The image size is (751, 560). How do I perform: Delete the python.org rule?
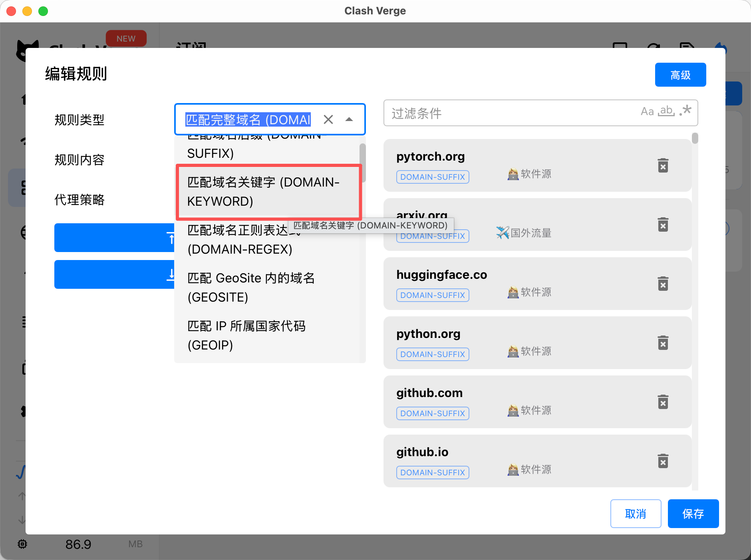pyautogui.click(x=663, y=343)
